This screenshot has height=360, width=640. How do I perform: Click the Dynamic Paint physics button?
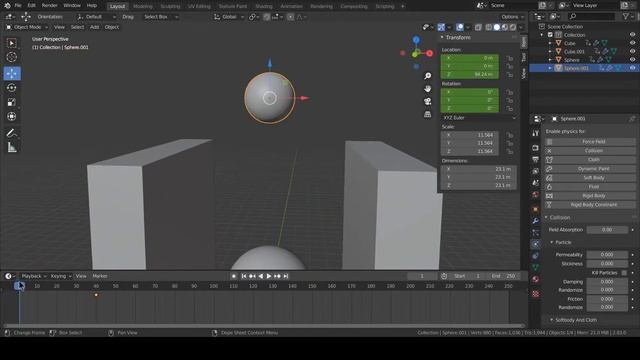[590, 169]
